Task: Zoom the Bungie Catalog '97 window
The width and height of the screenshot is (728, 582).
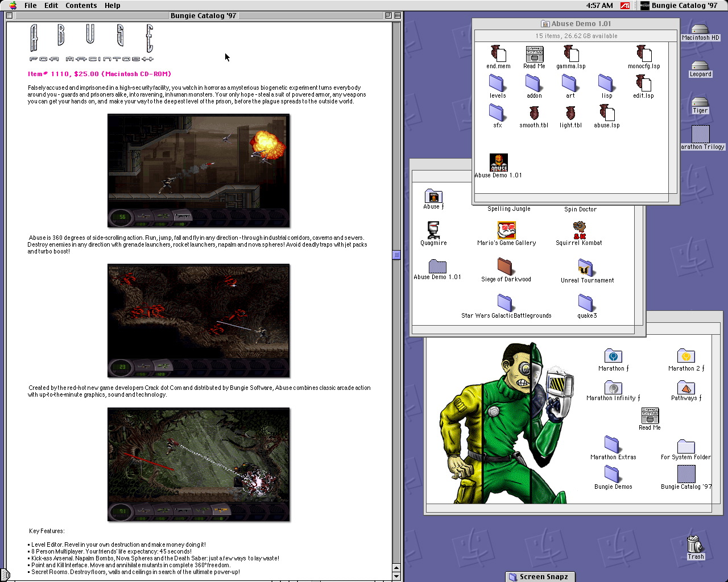Action: 388,15
